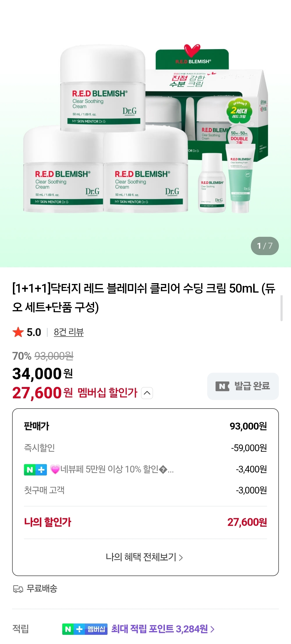The height and width of the screenshot is (644, 291).
Task: Tap the green 2세대 upgrade badge
Action: pos(239,110)
